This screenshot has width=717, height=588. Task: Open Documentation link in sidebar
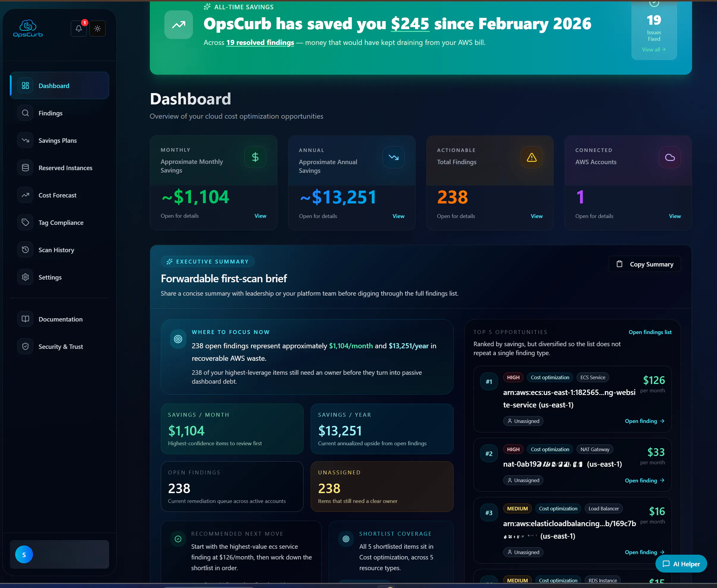pos(59,319)
